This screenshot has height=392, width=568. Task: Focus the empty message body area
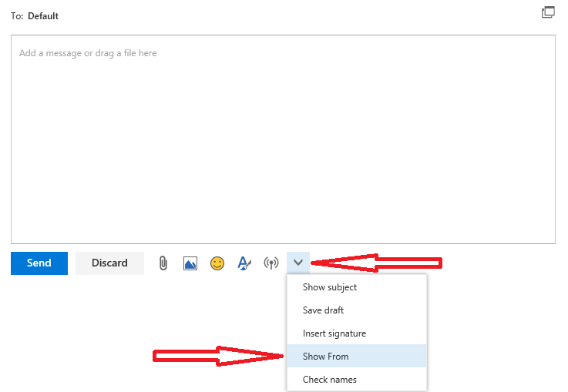click(283, 154)
